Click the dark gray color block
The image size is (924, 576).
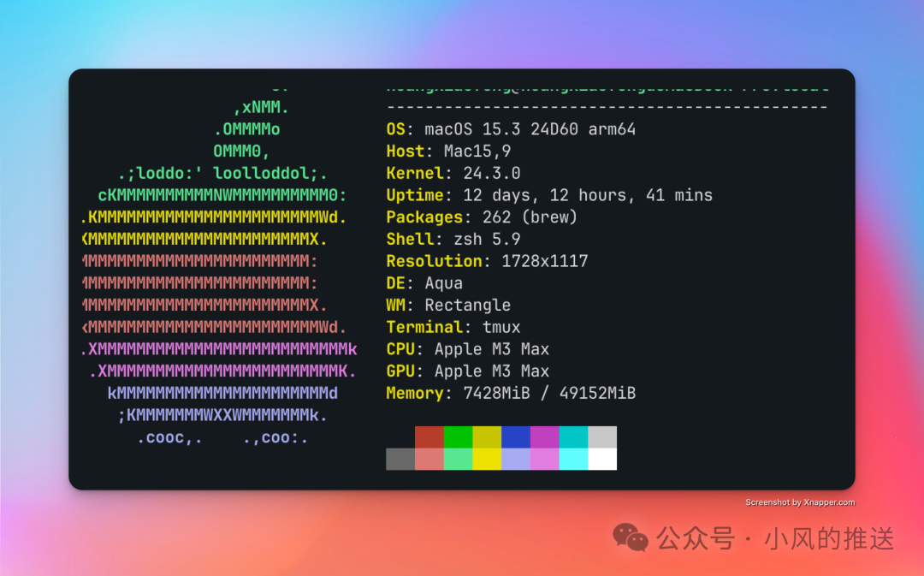pos(400,460)
